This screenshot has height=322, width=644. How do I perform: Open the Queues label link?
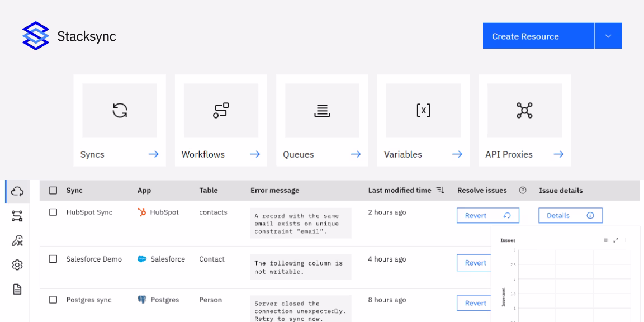[299, 155]
